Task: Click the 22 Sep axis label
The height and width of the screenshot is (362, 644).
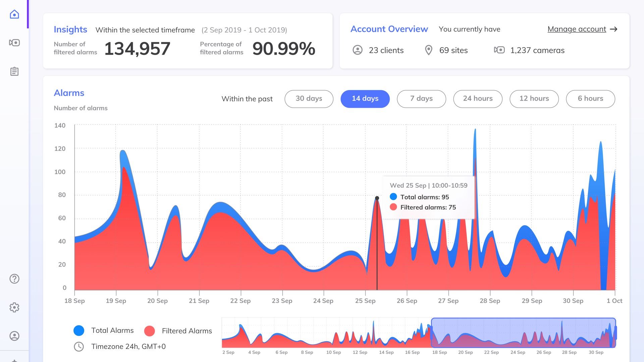Action: tap(240, 301)
